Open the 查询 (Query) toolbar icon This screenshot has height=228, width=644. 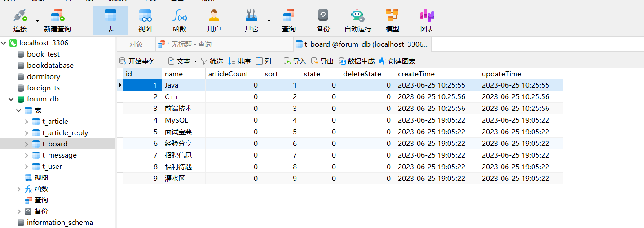289,21
